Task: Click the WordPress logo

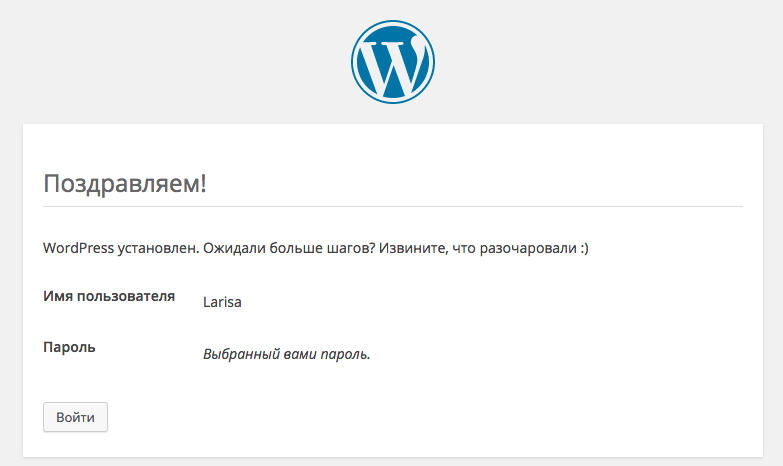Action: pos(392,63)
